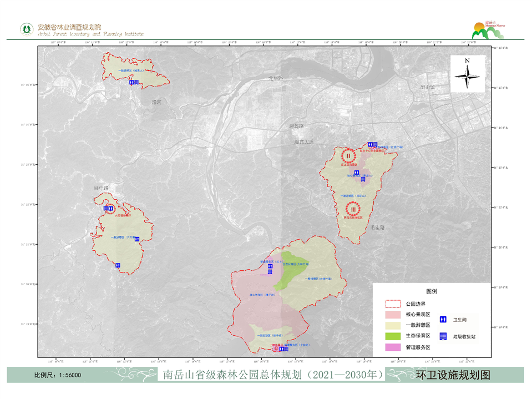Viewport: 532px width, 399px height.
Task: Click the red circled III scenic area marker
Action: 352,209
